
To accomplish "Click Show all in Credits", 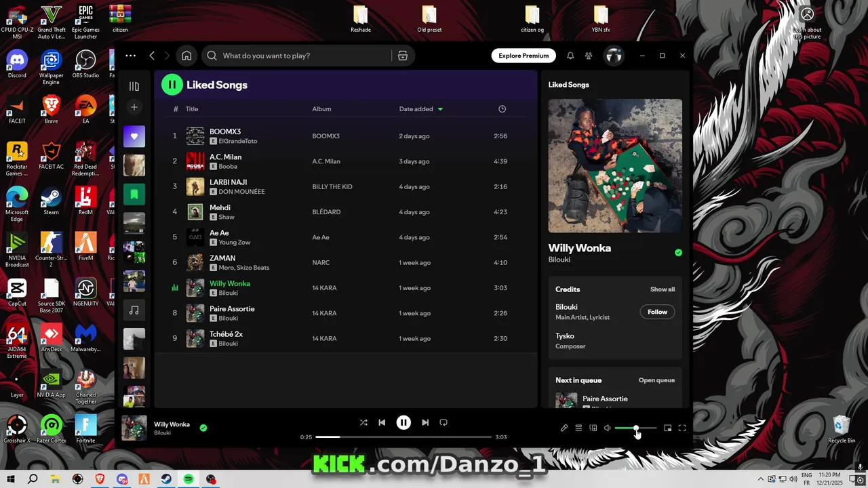I will coord(663,289).
